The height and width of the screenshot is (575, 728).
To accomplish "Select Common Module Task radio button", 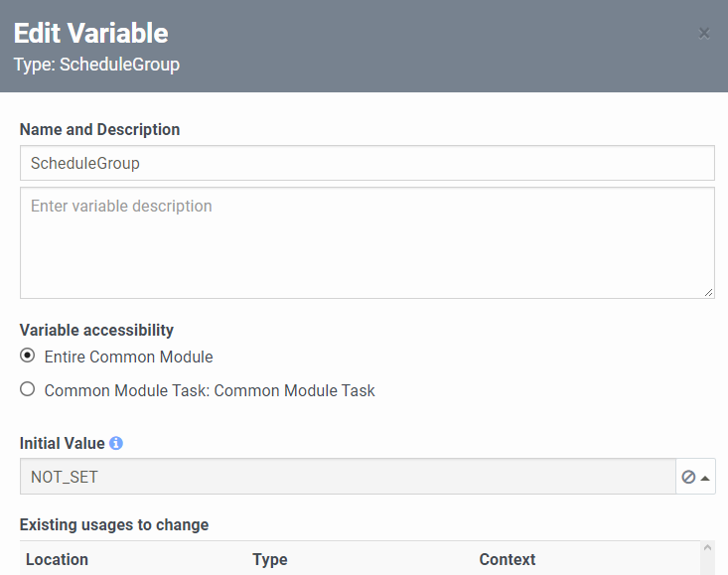I will (x=28, y=389).
